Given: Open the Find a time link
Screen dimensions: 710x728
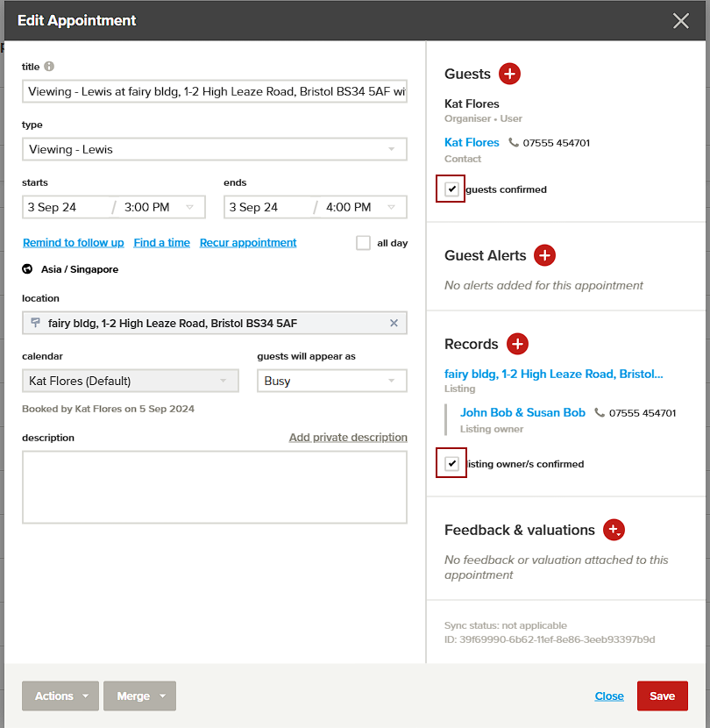Looking at the screenshot, I should [x=161, y=243].
